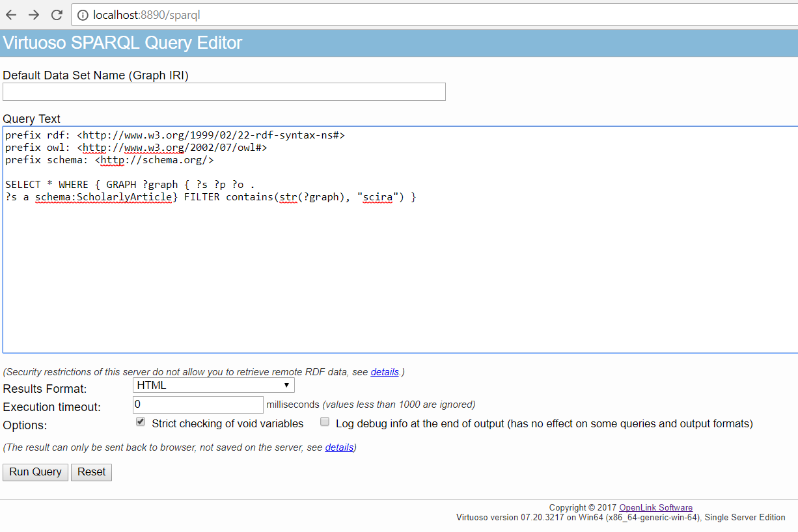Toggle Strict checking of void variables checkbox
The image size is (798, 532).
pyautogui.click(x=141, y=422)
